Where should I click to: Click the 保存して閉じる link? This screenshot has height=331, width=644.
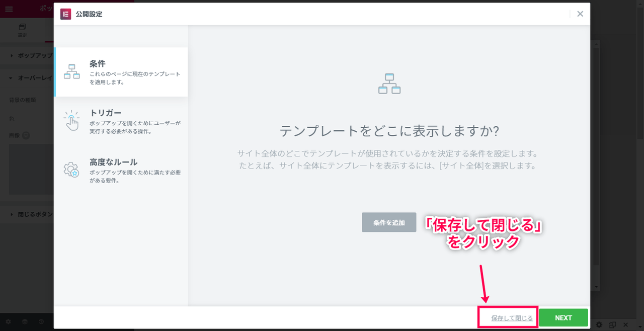[x=512, y=318]
